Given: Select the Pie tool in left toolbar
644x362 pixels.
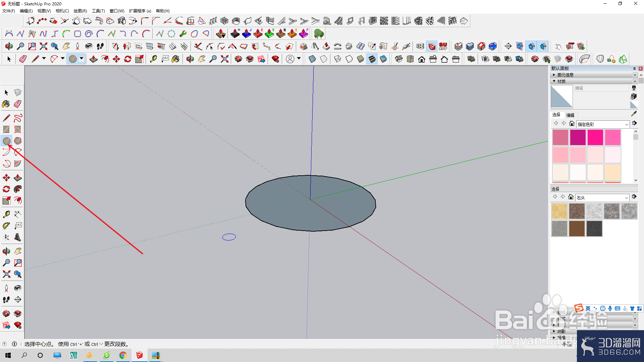Looking at the screenshot, I should click(18, 164).
